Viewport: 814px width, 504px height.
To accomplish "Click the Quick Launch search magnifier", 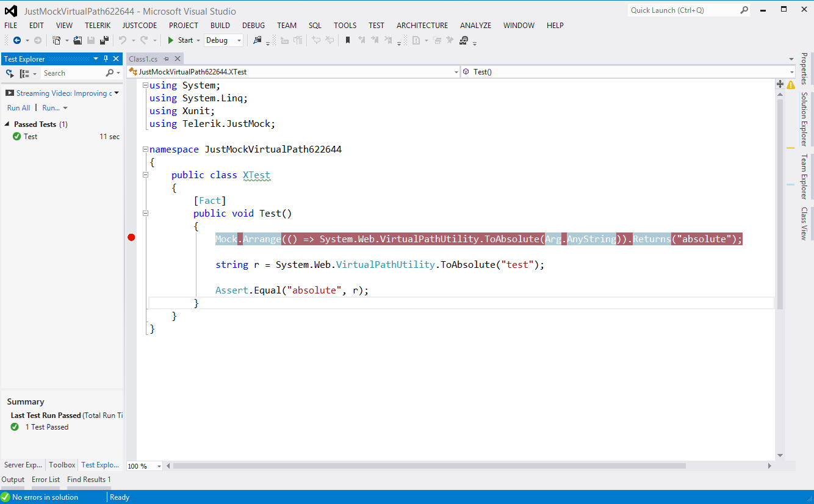I will 744,10.
